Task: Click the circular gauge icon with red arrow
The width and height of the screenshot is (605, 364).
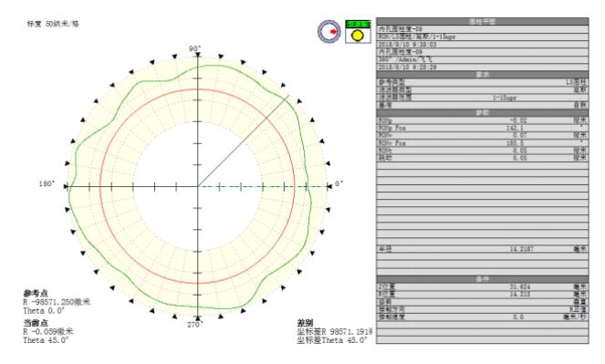Action: point(329,32)
